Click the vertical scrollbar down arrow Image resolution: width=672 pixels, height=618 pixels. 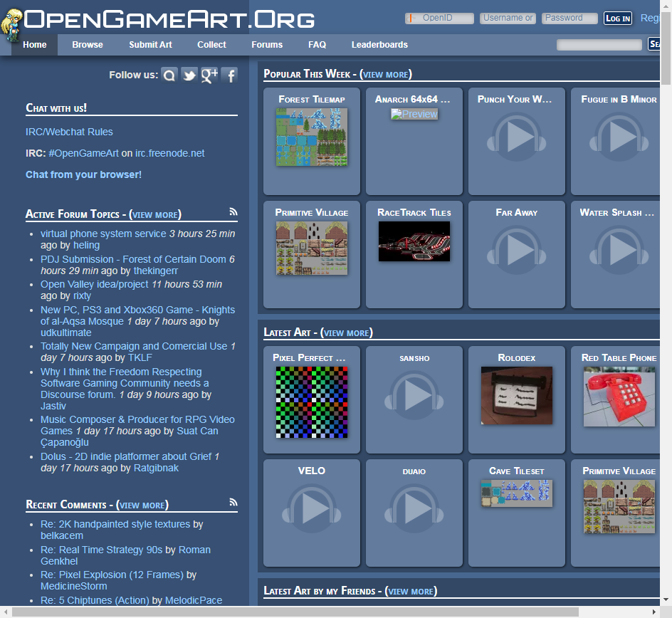666,599
